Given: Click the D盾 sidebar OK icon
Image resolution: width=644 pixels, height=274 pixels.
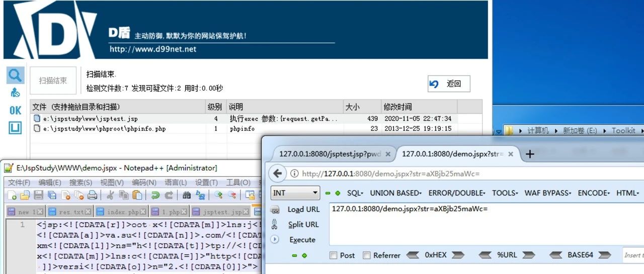Looking at the screenshot, I should (x=16, y=111).
